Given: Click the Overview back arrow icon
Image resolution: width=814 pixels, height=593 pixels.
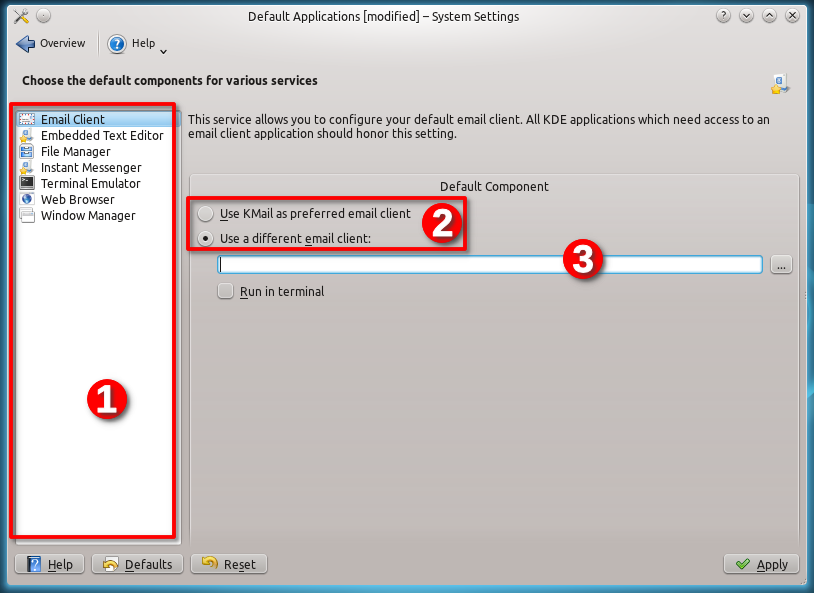Looking at the screenshot, I should click(x=26, y=44).
